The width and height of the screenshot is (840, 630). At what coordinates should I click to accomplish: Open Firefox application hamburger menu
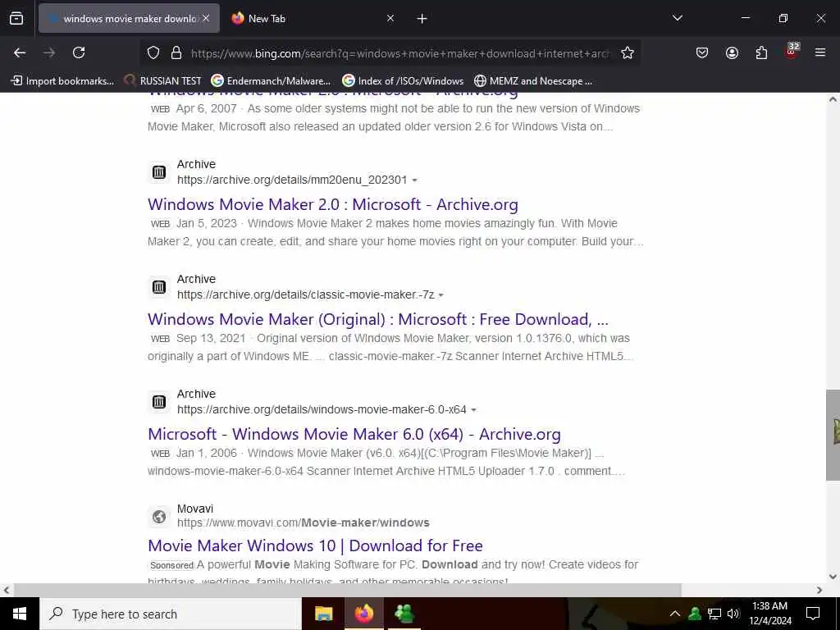click(820, 52)
